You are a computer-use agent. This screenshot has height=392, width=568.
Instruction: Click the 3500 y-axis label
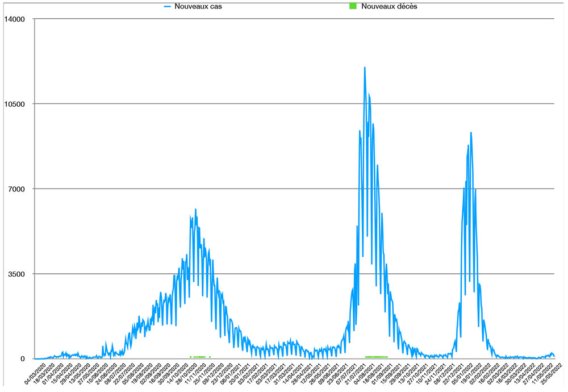[17, 274]
